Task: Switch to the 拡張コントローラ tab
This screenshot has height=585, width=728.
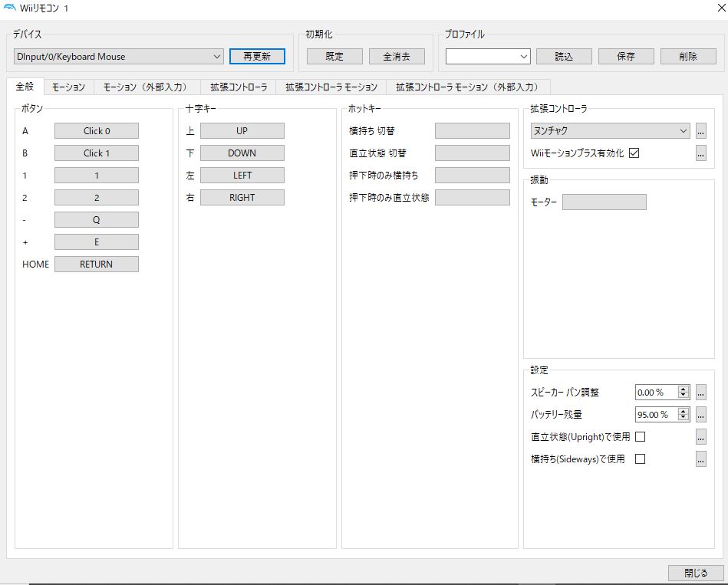Action: tap(238, 87)
